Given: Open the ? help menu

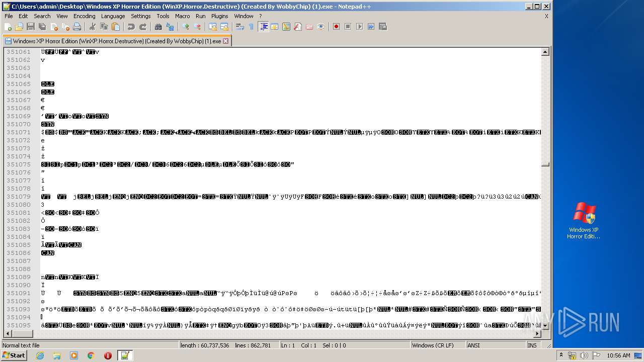Looking at the screenshot, I should click(x=260, y=16).
